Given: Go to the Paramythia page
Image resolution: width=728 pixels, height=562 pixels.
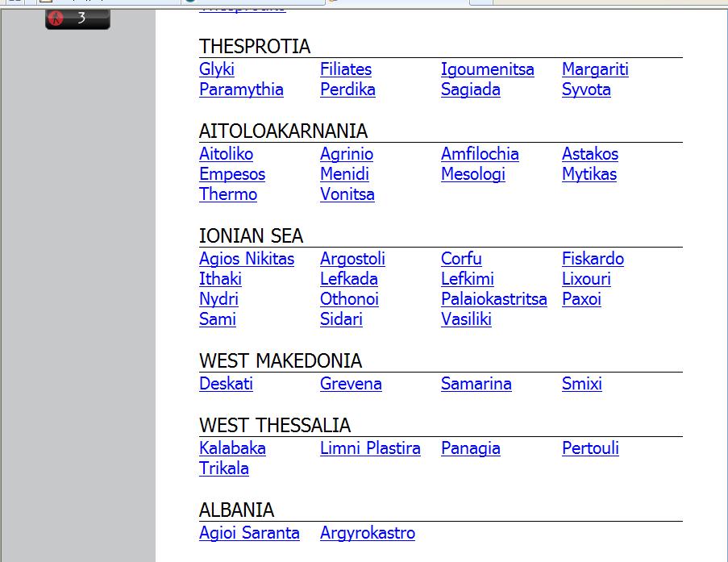Looking at the screenshot, I should [241, 90].
